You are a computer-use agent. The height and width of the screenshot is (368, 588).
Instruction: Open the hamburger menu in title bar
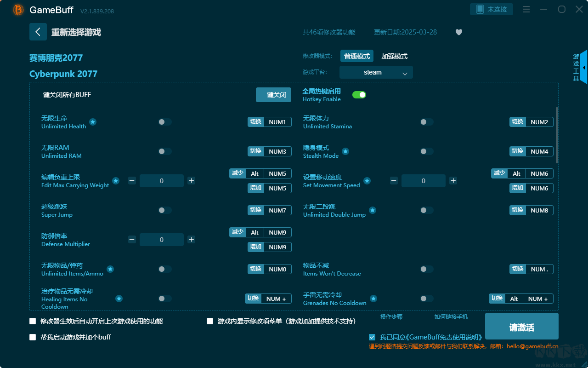coord(526,10)
